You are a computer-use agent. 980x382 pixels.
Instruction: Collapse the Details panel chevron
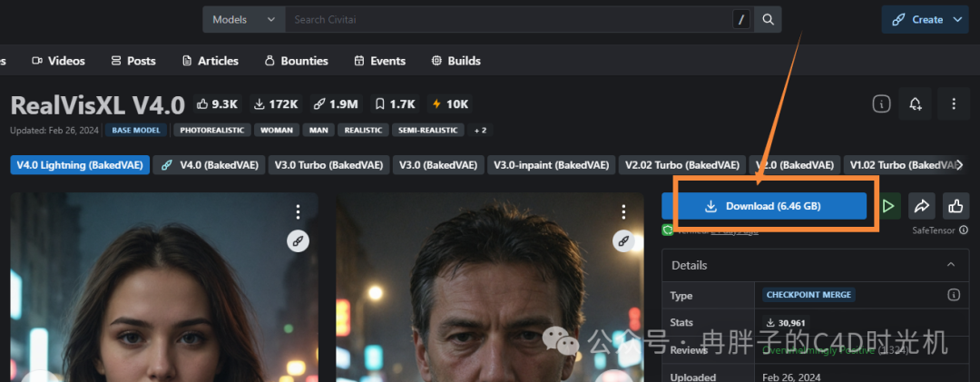click(951, 265)
